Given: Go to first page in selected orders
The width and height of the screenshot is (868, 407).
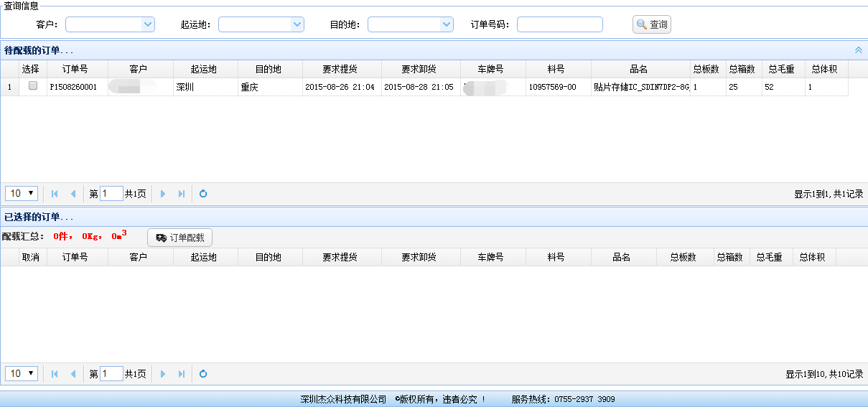Looking at the screenshot, I should pyautogui.click(x=55, y=374).
